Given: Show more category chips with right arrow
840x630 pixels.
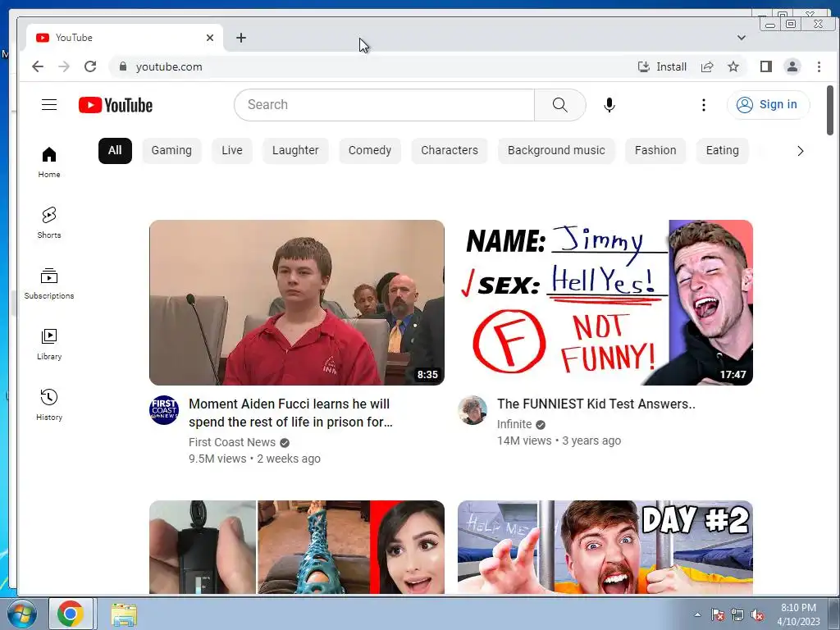Looking at the screenshot, I should click(800, 151).
